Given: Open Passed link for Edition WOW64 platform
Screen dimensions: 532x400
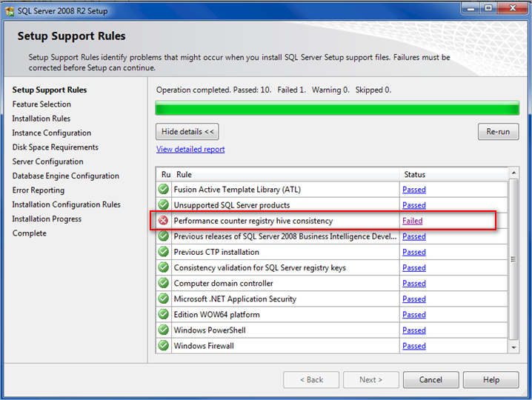Looking at the screenshot, I should tap(414, 315).
